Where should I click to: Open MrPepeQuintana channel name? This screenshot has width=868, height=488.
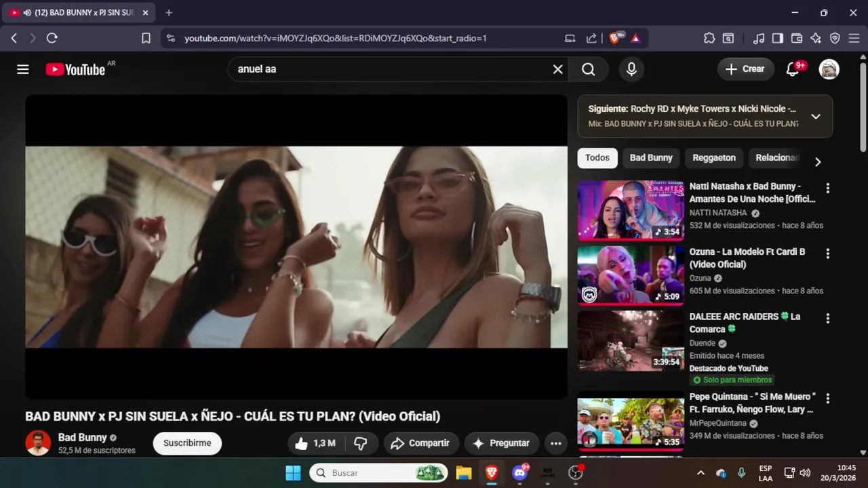718,424
